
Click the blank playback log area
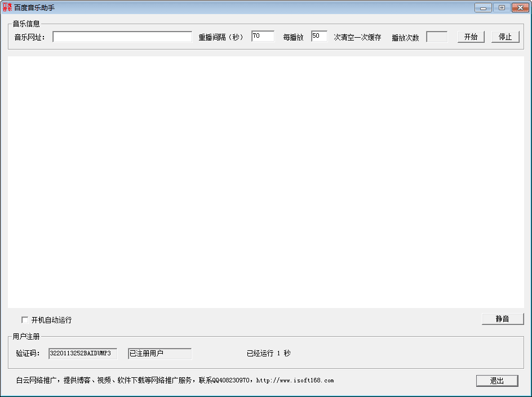pyautogui.click(x=266, y=180)
